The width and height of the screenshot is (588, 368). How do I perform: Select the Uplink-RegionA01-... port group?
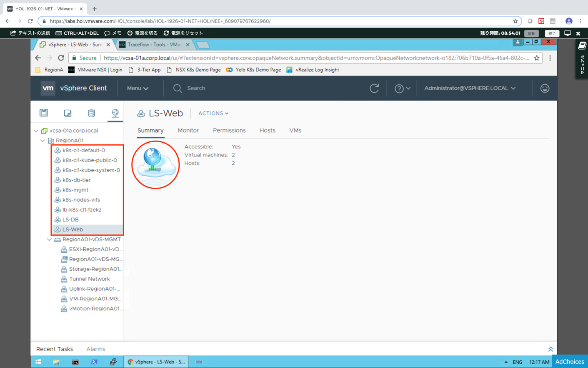click(94, 289)
